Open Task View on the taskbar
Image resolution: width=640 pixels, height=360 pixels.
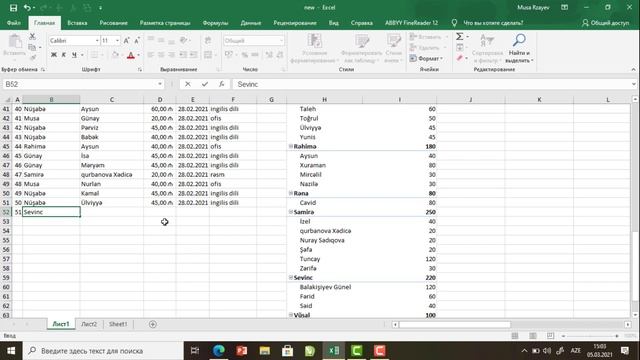tap(195, 351)
